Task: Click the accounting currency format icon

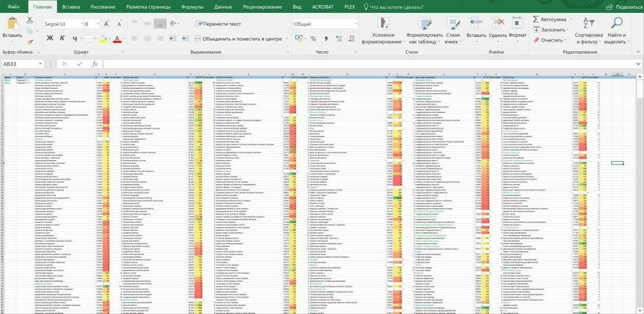Action: coord(298,39)
